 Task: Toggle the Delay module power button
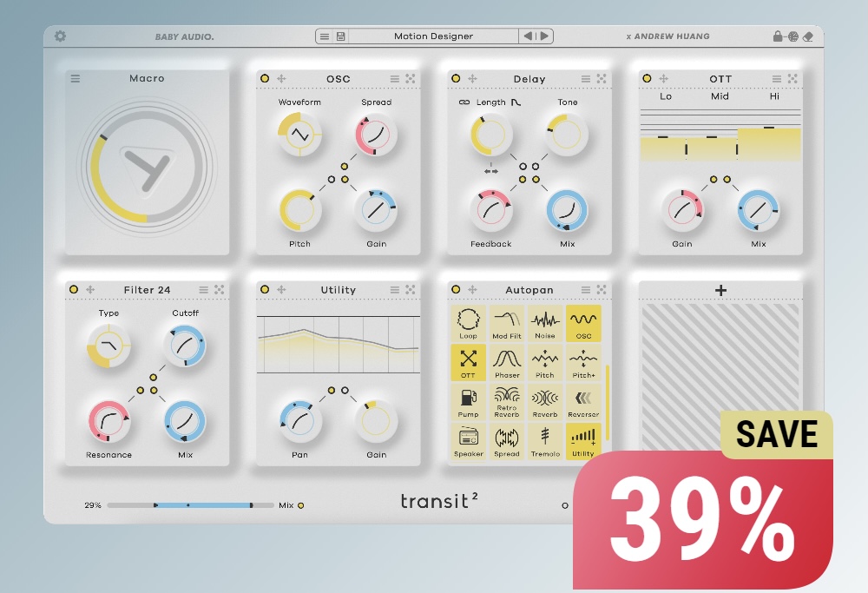[456, 79]
